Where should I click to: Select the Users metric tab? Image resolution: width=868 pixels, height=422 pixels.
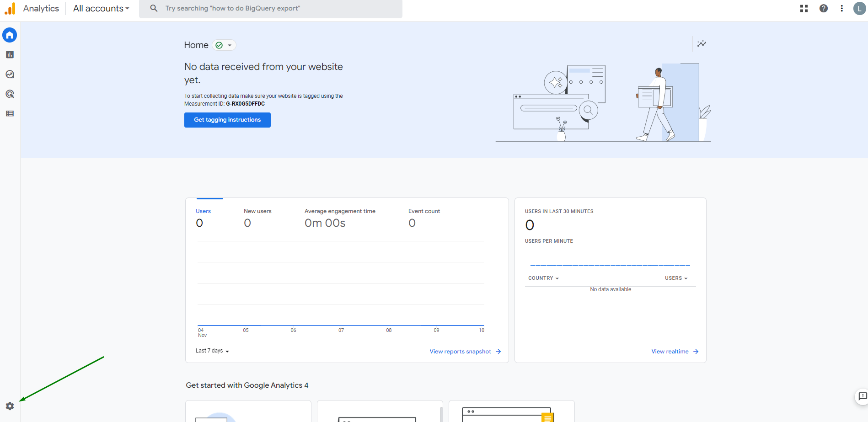204,218
